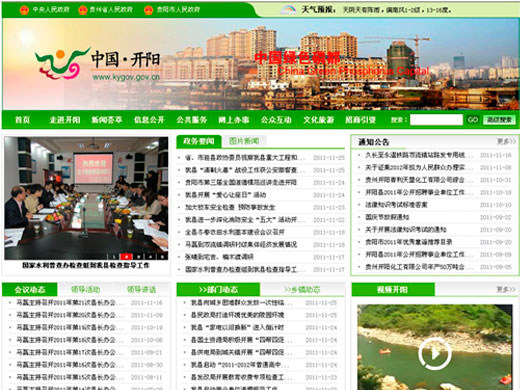Viewport: 520px width, 390px height.
Task: Select 信息公开 in the navigation bar
Action: tap(149, 120)
